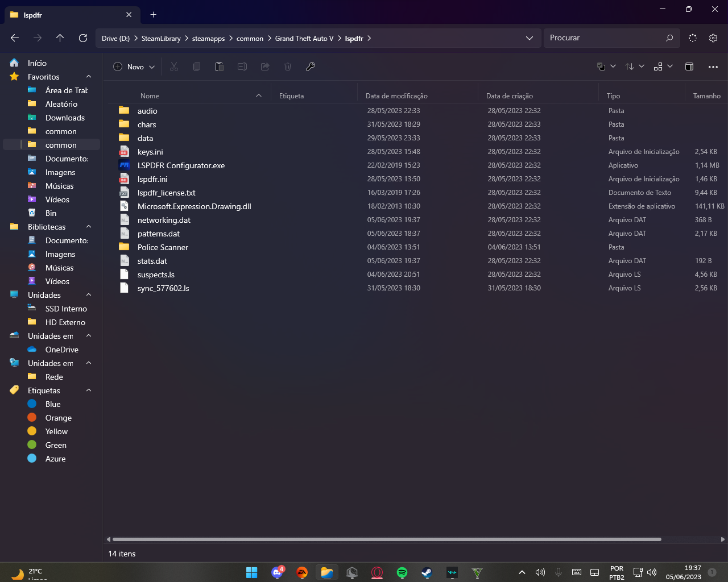Click the LSPDFR Configurator.exe FR icon
Screen dimensions: 728x582
124,165
